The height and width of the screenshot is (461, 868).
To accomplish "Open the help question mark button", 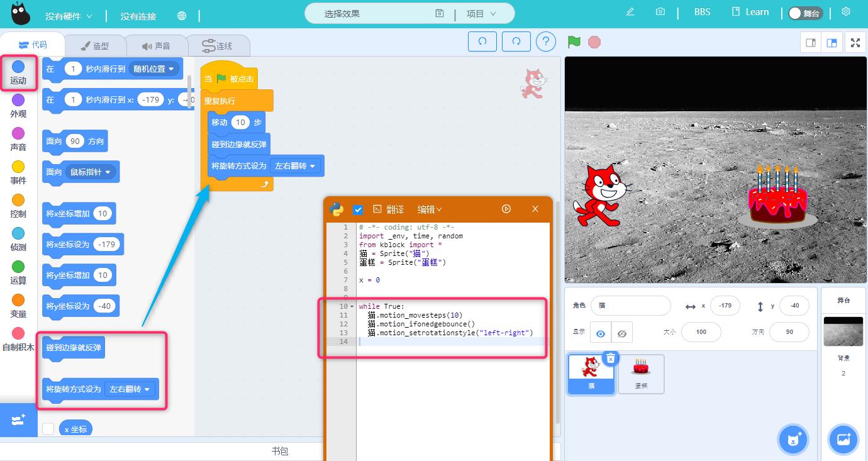I will point(546,42).
